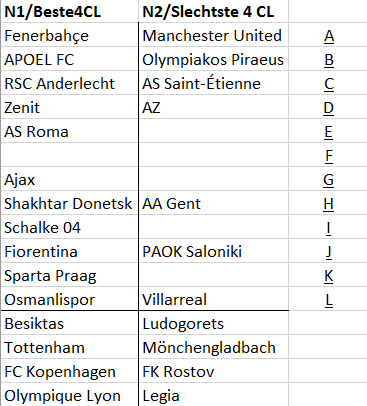Select the Olympiakos Piraeus cell
The image size is (367, 406).
(213, 59)
